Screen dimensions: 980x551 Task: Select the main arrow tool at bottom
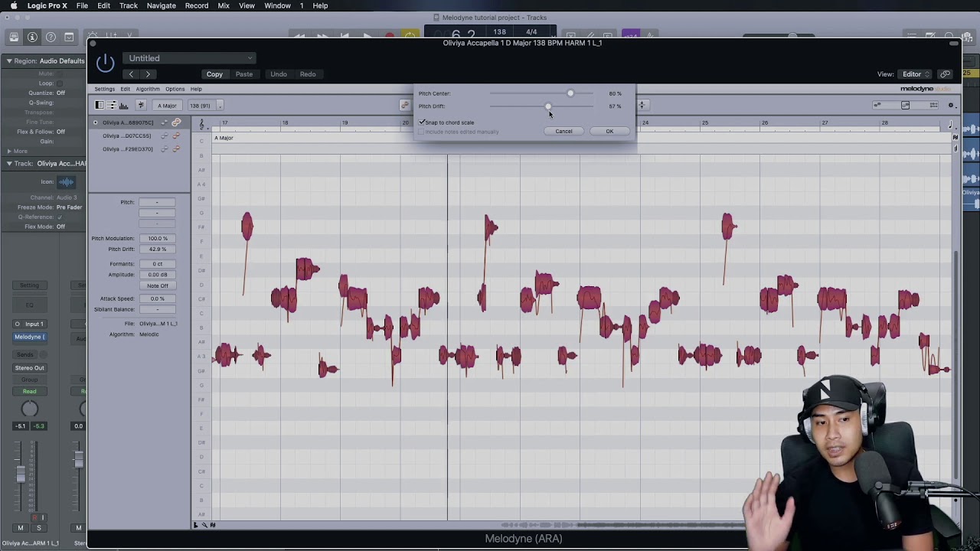[196, 525]
